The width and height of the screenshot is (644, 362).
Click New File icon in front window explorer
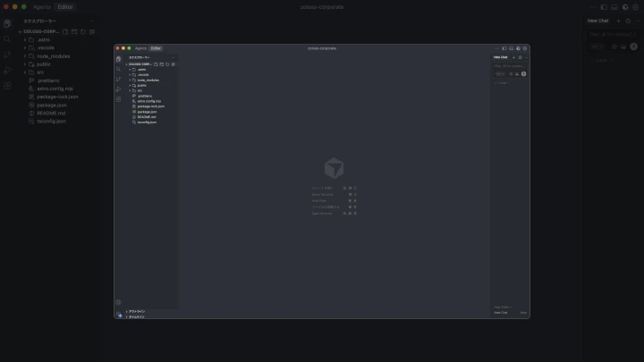pyautogui.click(x=156, y=64)
